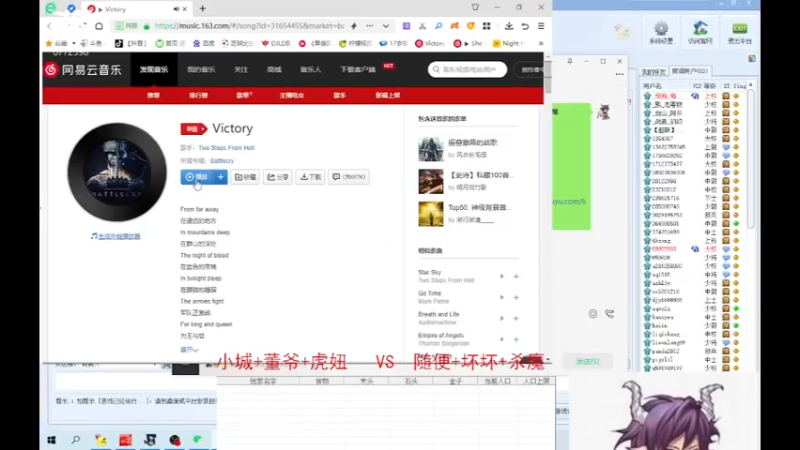Open the browser downloads icon
The width and height of the screenshot is (800, 450).
(509, 26)
